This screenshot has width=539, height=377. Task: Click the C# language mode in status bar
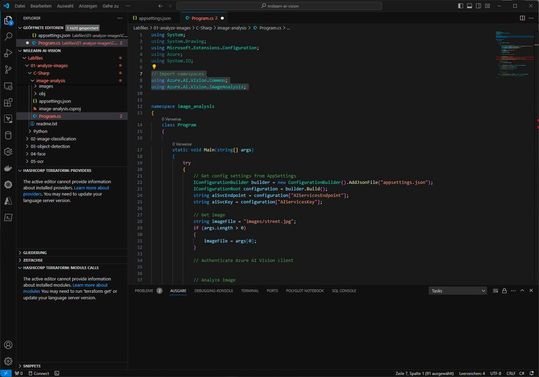click(x=521, y=373)
